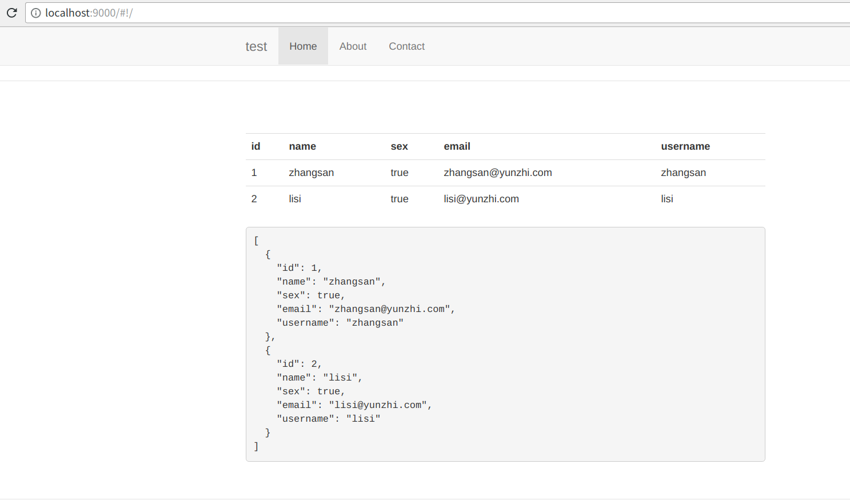Open the About page
The height and width of the screenshot is (504, 850).
pyautogui.click(x=353, y=46)
